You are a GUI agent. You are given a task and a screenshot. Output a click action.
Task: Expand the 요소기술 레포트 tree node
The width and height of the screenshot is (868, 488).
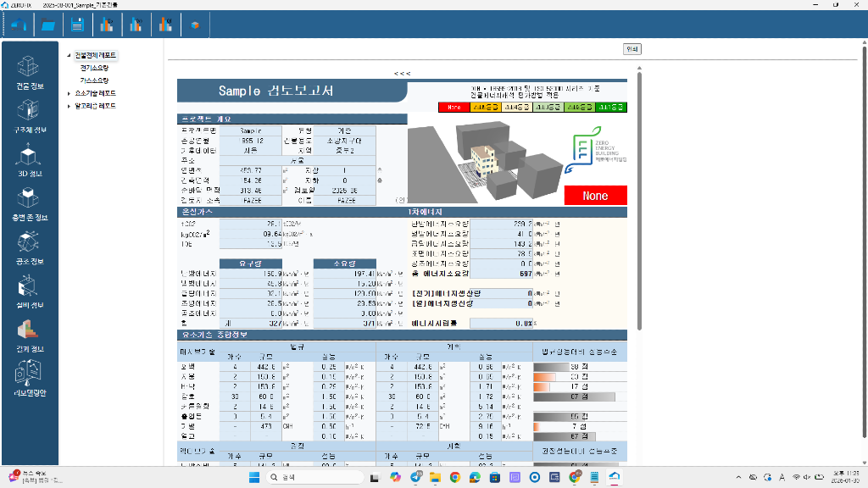click(x=69, y=93)
